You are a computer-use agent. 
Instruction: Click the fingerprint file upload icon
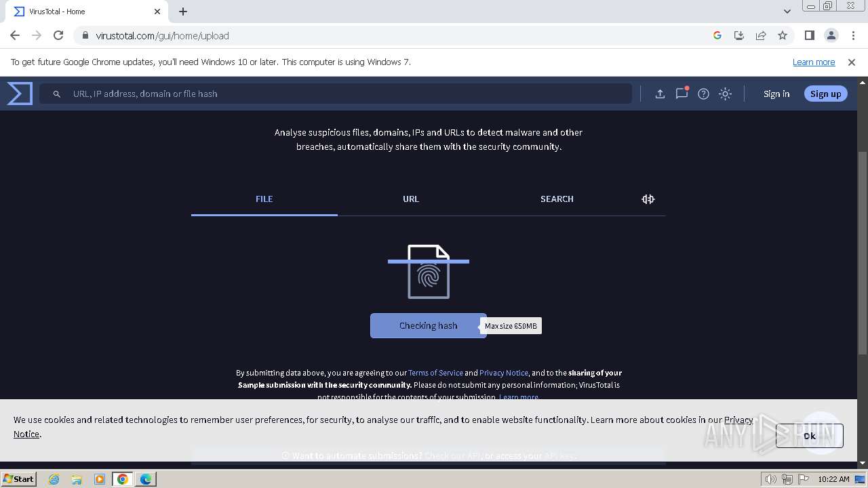pyautogui.click(x=429, y=271)
